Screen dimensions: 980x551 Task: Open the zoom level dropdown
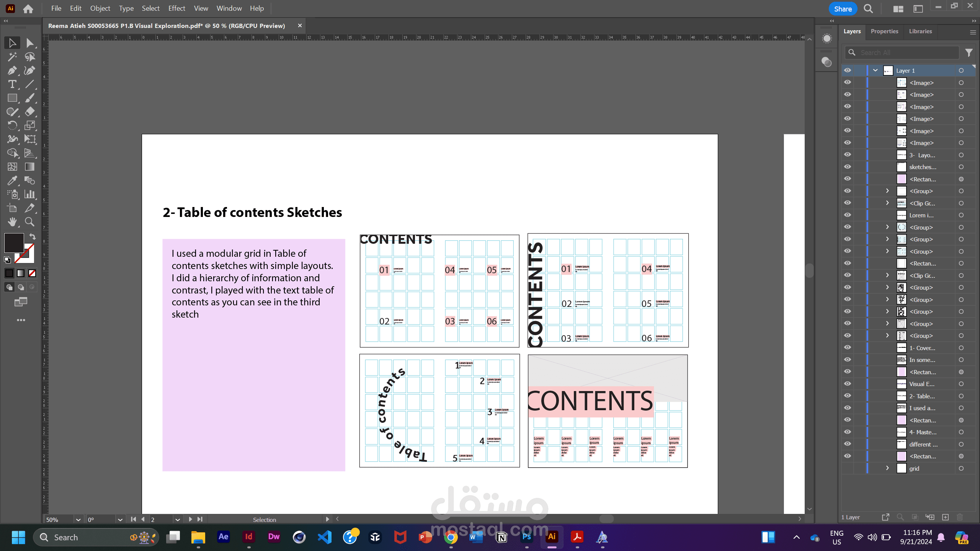(x=78, y=520)
